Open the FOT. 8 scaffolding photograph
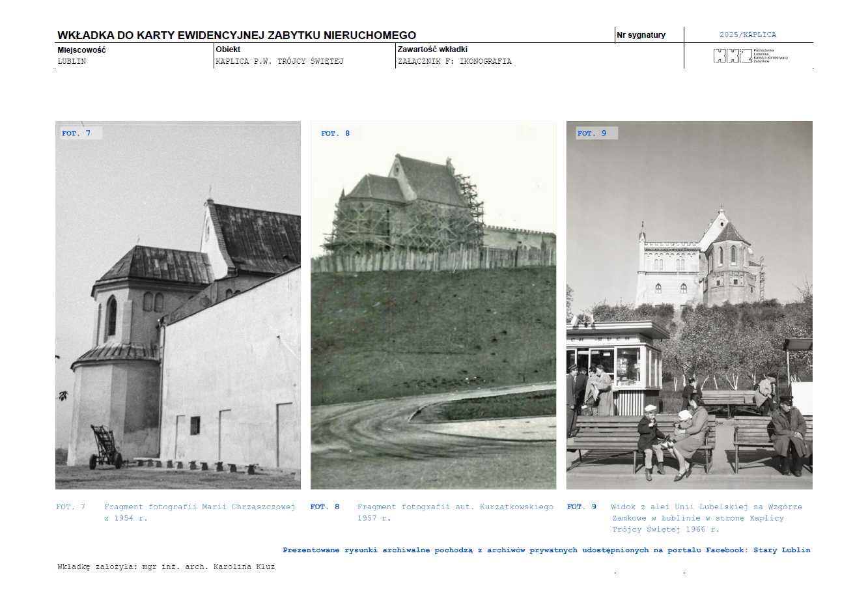868x614 pixels. (434, 305)
